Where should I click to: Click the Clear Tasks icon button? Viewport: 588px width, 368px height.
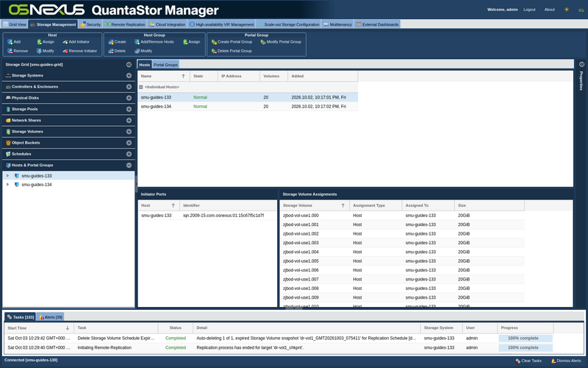tap(517, 361)
